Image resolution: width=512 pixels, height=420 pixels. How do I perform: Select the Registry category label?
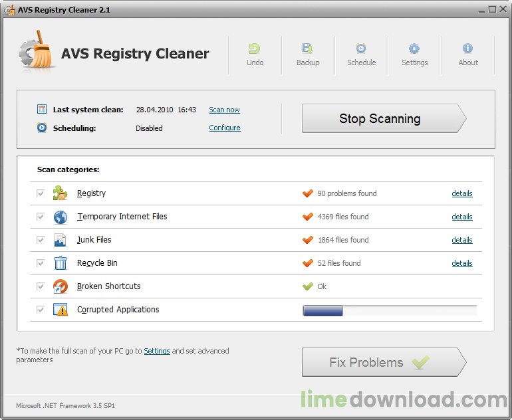(92, 193)
